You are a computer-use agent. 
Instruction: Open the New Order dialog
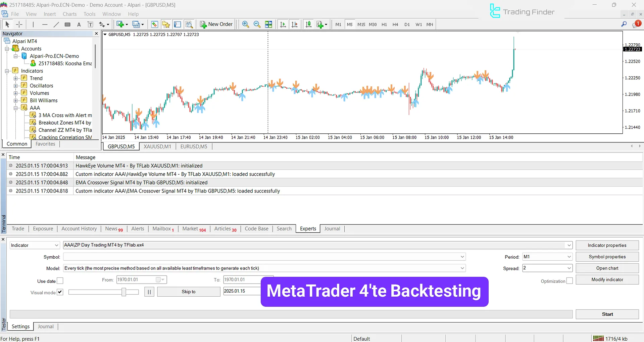(216, 24)
